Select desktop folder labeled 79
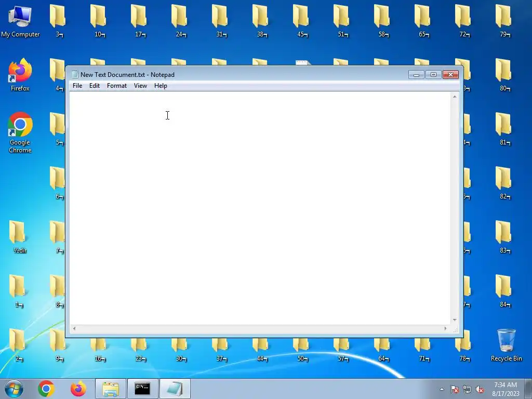532x399 pixels. 504,21
